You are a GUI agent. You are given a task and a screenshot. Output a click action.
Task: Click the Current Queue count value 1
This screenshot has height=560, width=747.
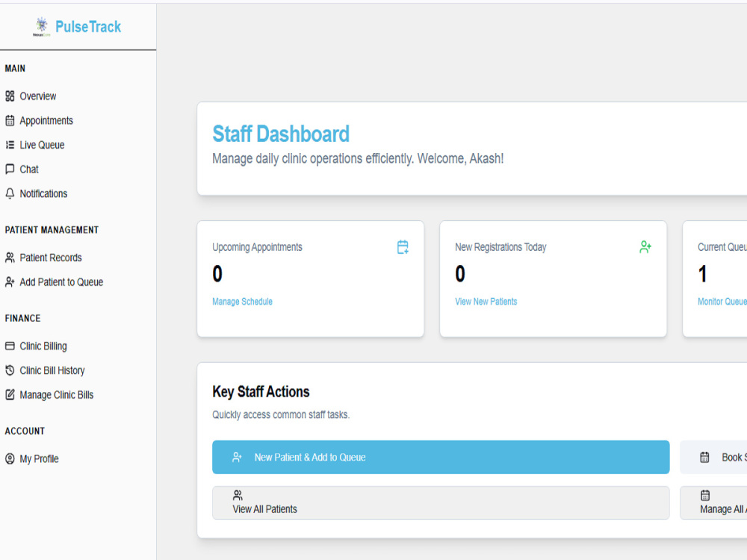[702, 274]
